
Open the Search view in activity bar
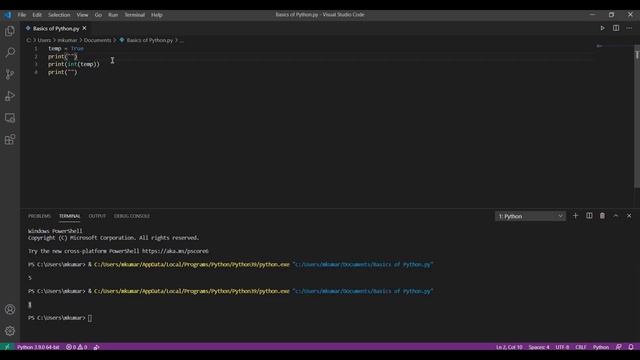pyautogui.click(x=10, y=52)
